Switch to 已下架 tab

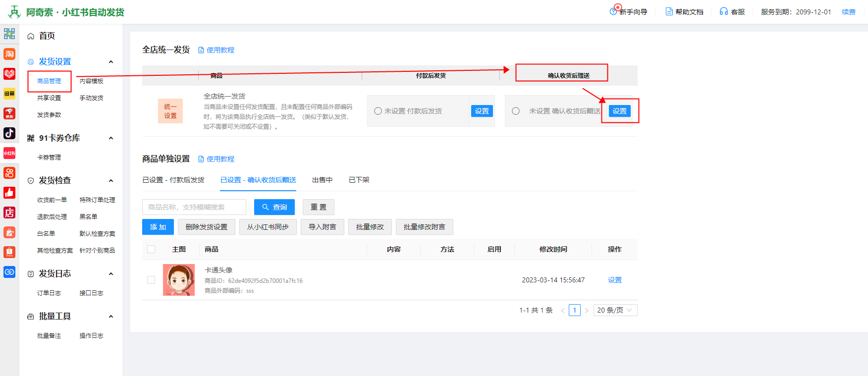pyautogui.click(x=359, y=180)
